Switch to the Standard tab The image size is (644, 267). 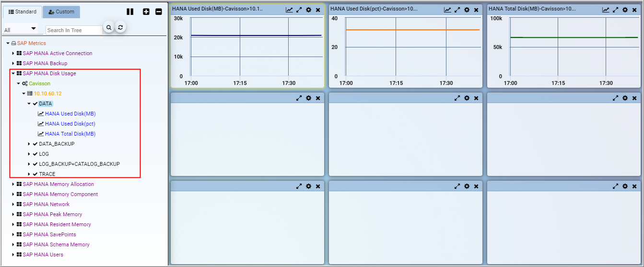[x=22, y=12]
